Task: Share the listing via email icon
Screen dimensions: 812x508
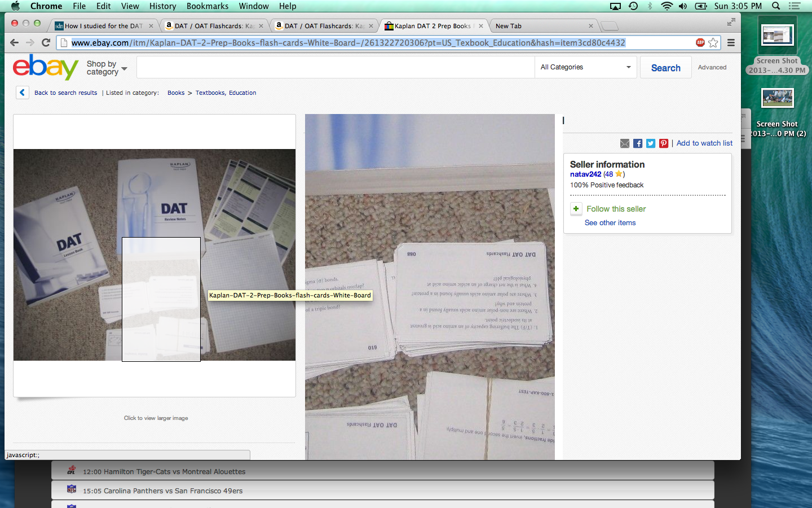Action: [625, 143]
